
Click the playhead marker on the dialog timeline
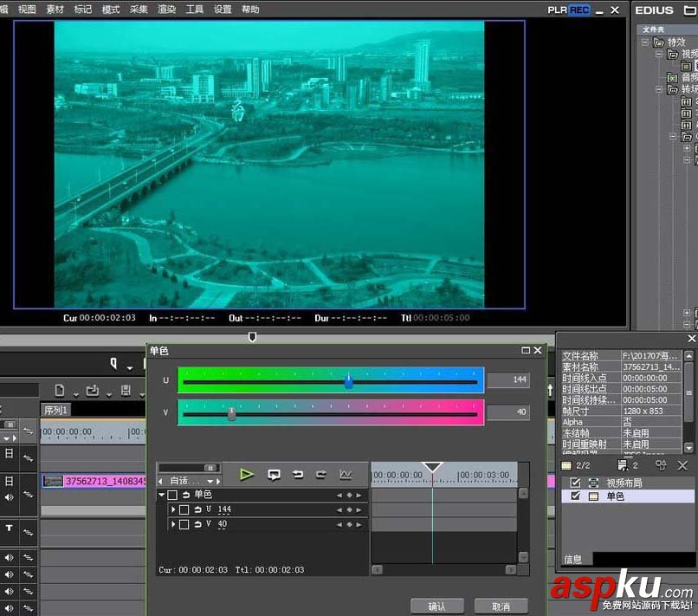coord(432,467)
